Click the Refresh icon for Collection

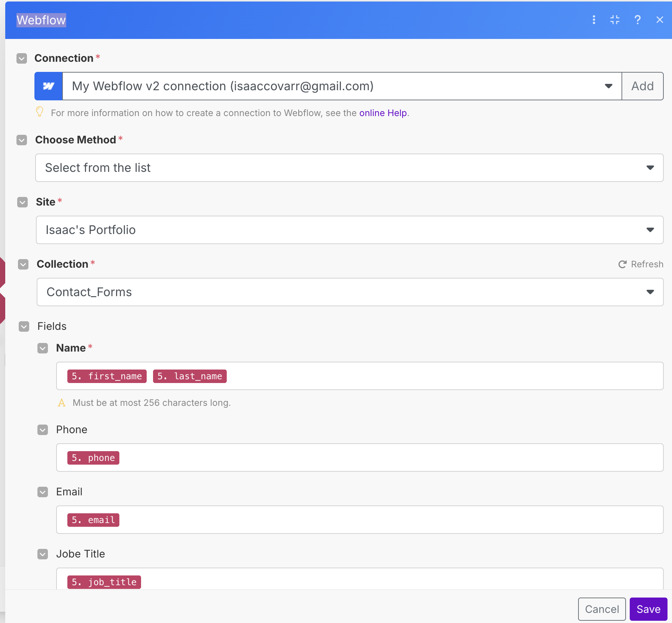coord(622,264)
